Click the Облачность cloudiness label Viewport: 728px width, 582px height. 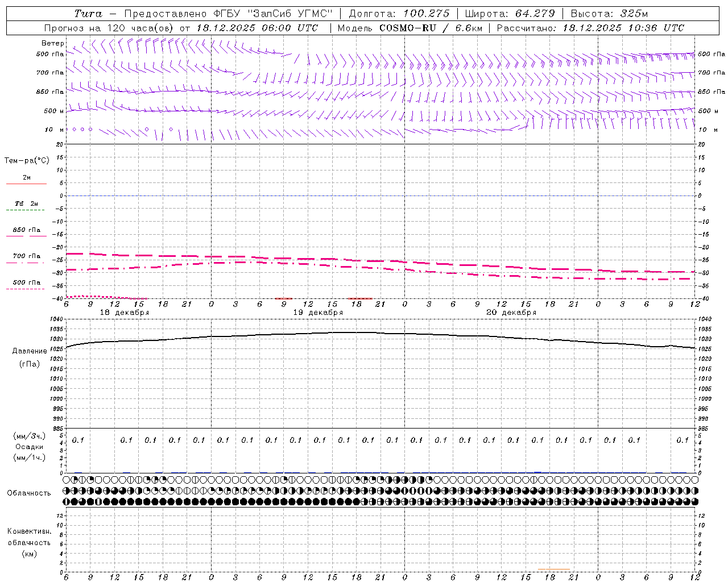[29, 493]
